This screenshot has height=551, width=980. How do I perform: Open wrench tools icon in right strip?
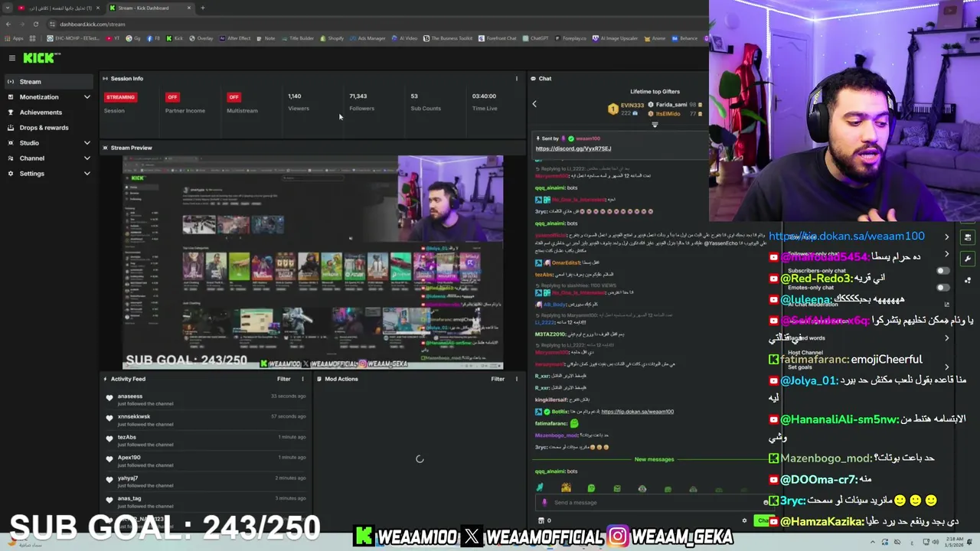pyautogui.click(x=968, y=259)
